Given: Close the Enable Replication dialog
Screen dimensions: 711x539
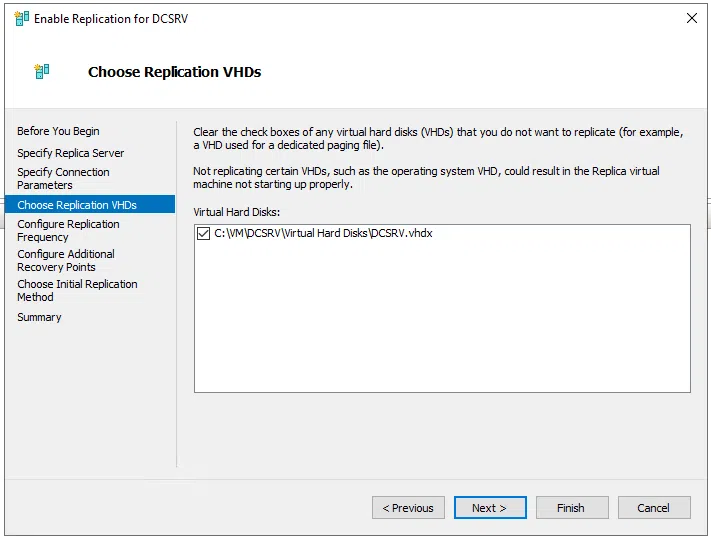Looking at the screenshot, I should click(x=691, y=18).
